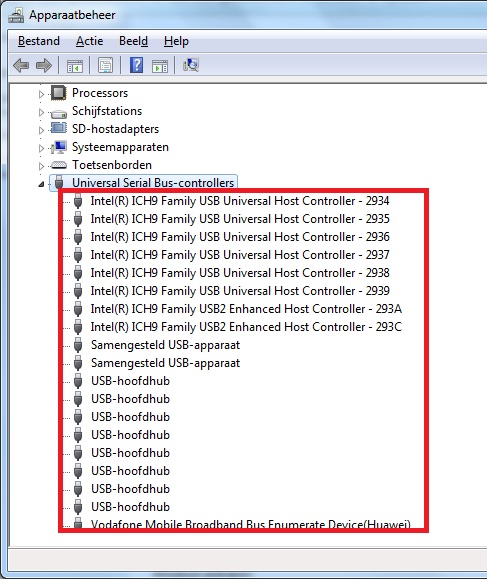The height and width of the screenshot is (579, 487).
Task: Open the Bestand menu
Action: pos(39,41)
